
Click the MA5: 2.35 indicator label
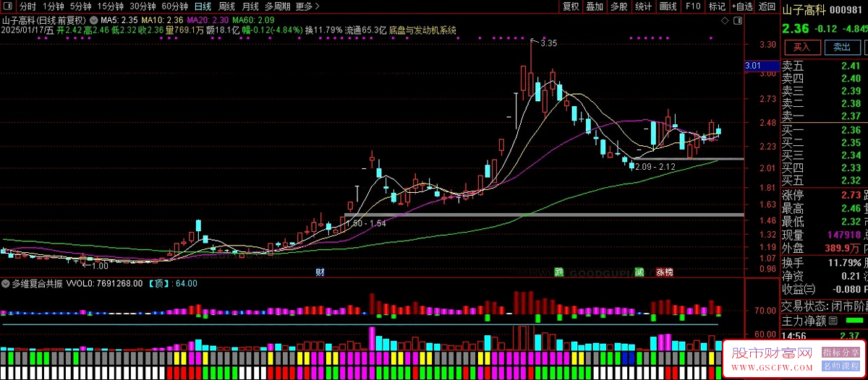point(119,19)
